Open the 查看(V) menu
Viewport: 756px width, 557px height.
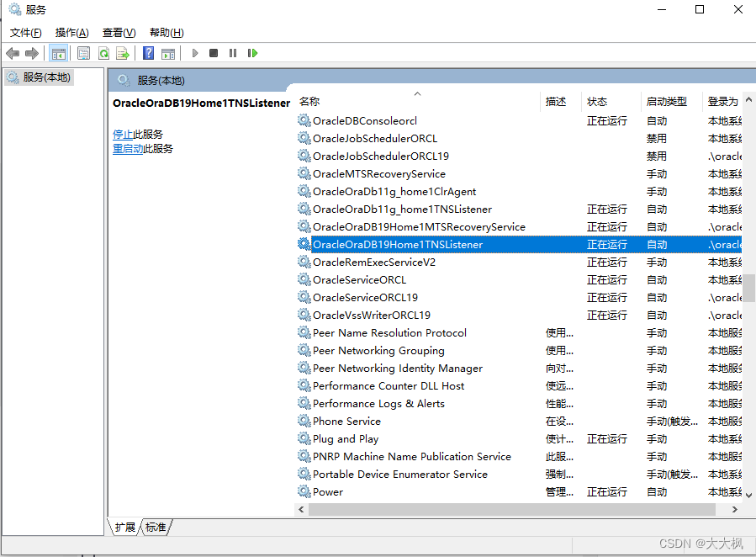tap(119, 33)
